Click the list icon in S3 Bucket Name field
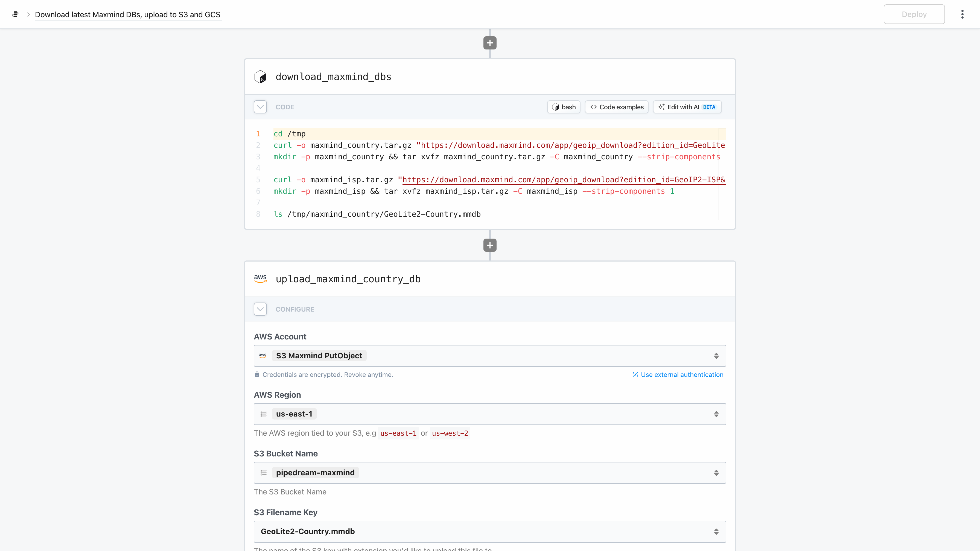980x551 pixels. [263, 473]
